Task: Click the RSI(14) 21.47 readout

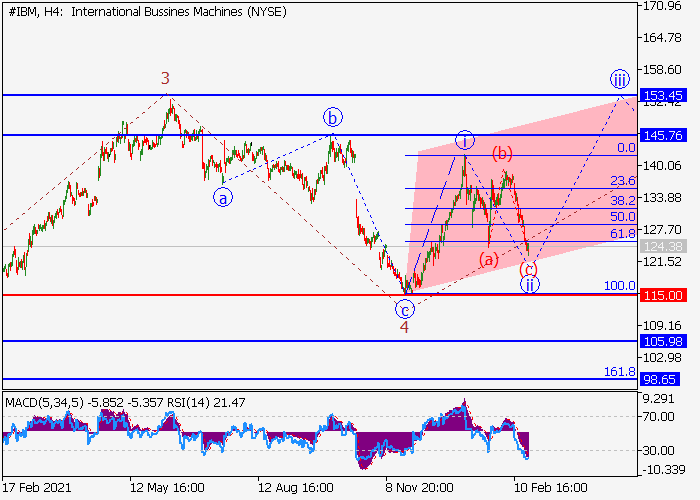Action: pos(206,403)
